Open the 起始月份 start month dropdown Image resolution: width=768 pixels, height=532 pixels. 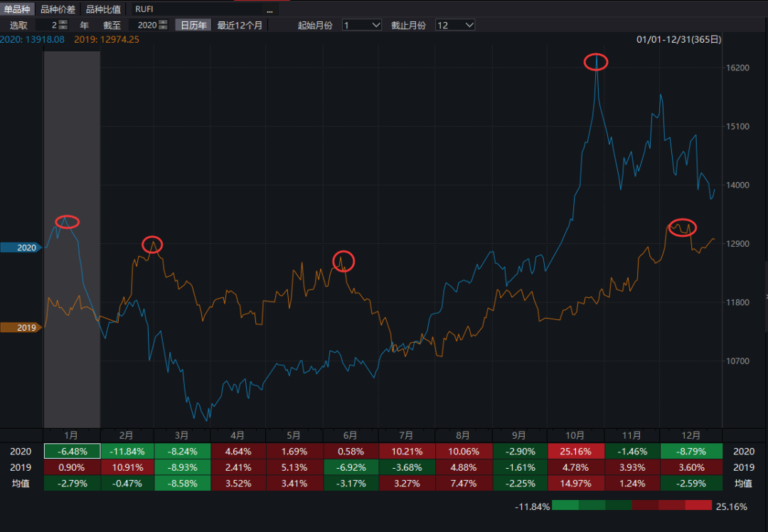(362, 25)
